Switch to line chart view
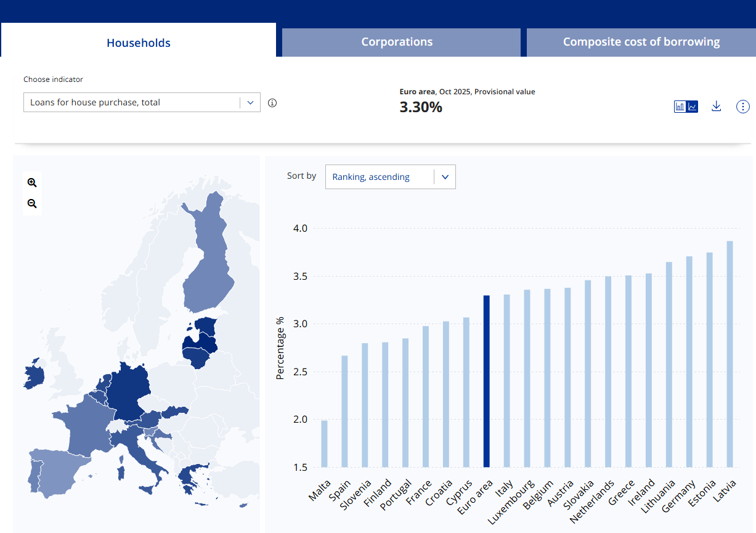Image resolution: width=756 pixels, height=533 pixels. coord(693,107)
